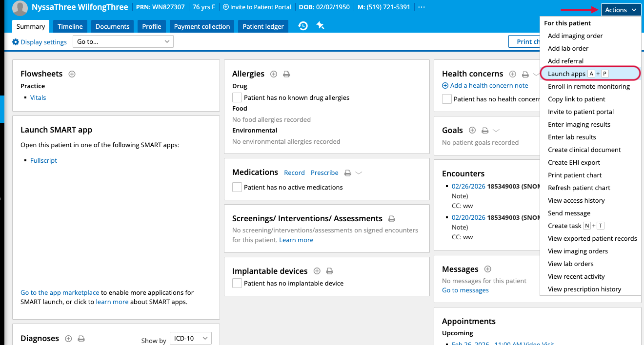The image size is (644, 345).
Task: Click the Prescribe link in Medications
Action: coord(324,172)
